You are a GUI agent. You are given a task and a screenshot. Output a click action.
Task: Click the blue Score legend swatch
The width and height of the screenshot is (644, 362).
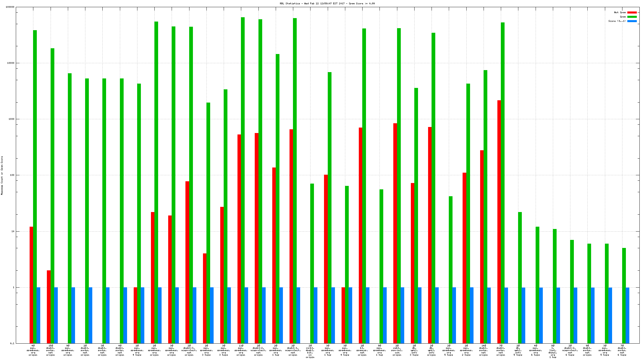(632, 21)
